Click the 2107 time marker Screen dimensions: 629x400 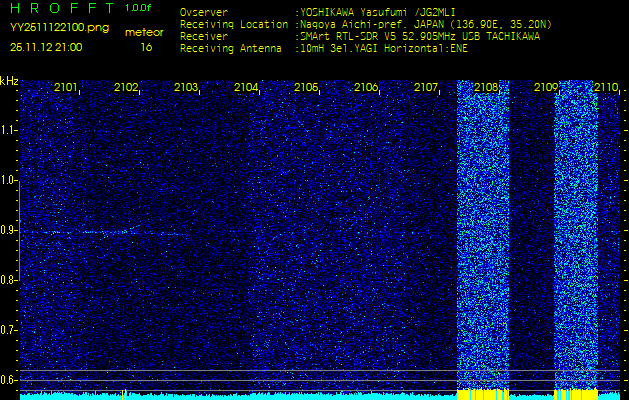pyautogui.click(x=426, y=87)
